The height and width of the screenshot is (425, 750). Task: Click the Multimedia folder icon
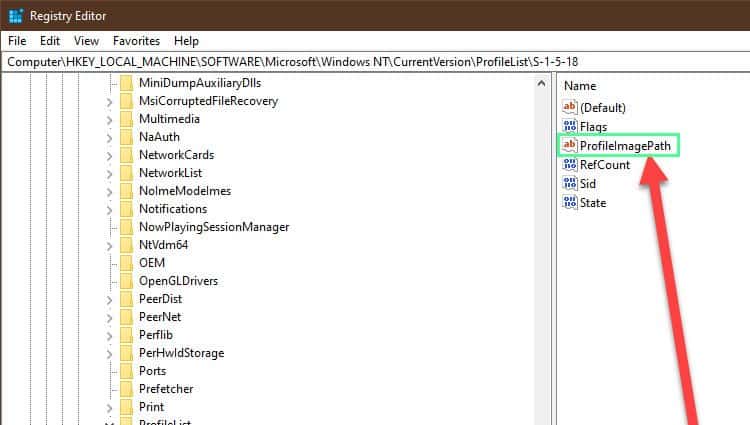(127, 119)
